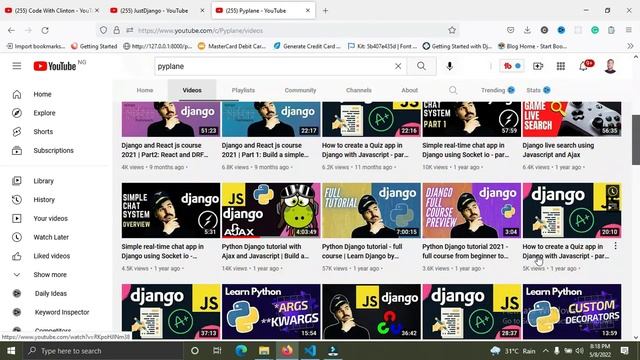The width and height of the screenshot is (640, 360).
Task: Open Custom Decorators video thumbnail
Action: pos(572,311)
